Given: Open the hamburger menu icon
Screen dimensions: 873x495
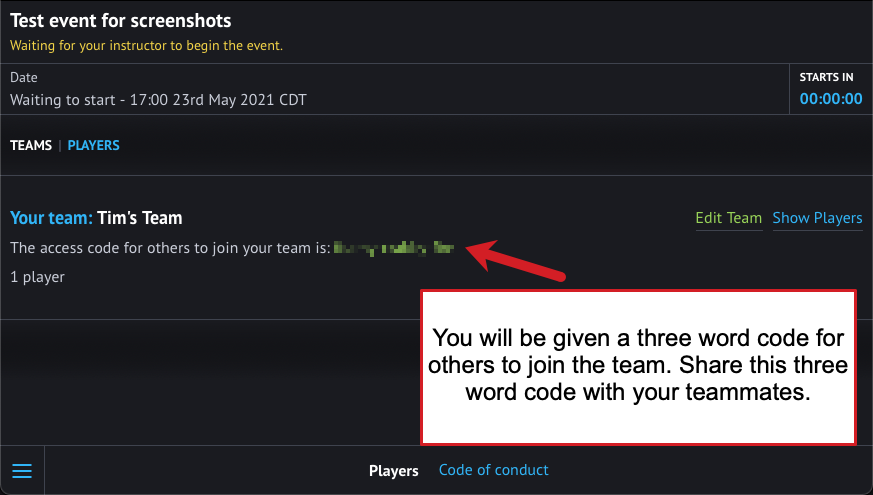Looking at the screenshot, I should [x=22, y=471].
